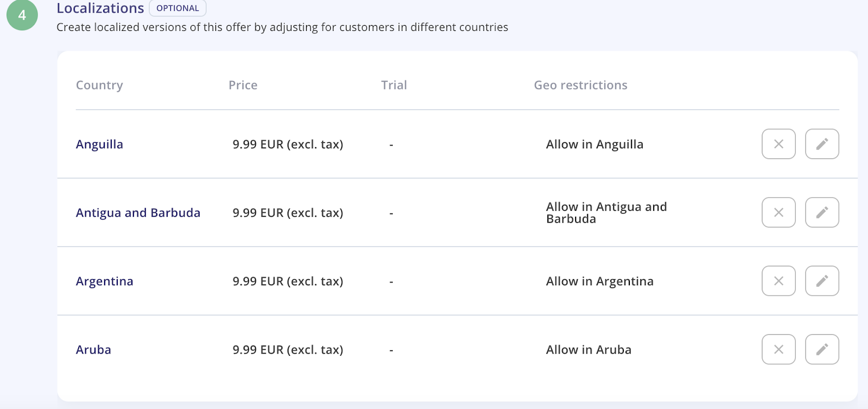This screenshot has height=409, width=868.
Task: Select the Argentina country link
Action: pyautogui.click(x=104, y=281)
